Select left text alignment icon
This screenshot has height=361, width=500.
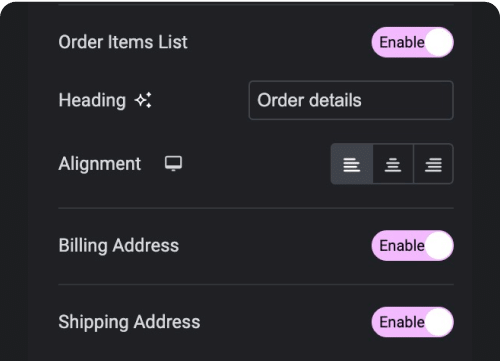[x=352, y=164]
